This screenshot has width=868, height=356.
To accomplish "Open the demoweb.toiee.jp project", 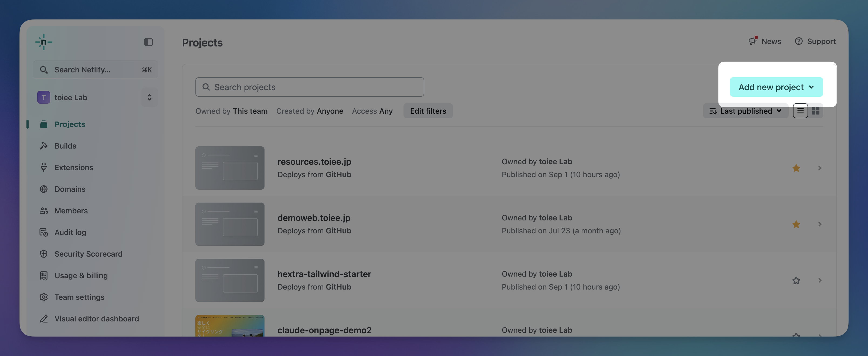I will tap(314, 218).
